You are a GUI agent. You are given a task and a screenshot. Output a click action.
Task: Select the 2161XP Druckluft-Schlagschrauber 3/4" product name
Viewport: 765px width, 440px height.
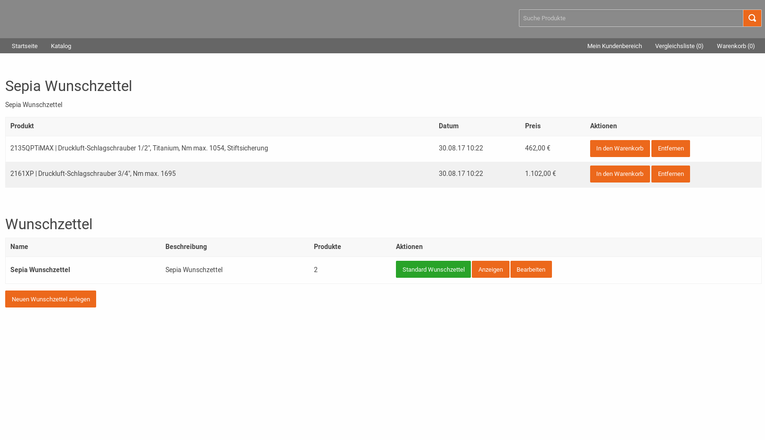point(93,174)
